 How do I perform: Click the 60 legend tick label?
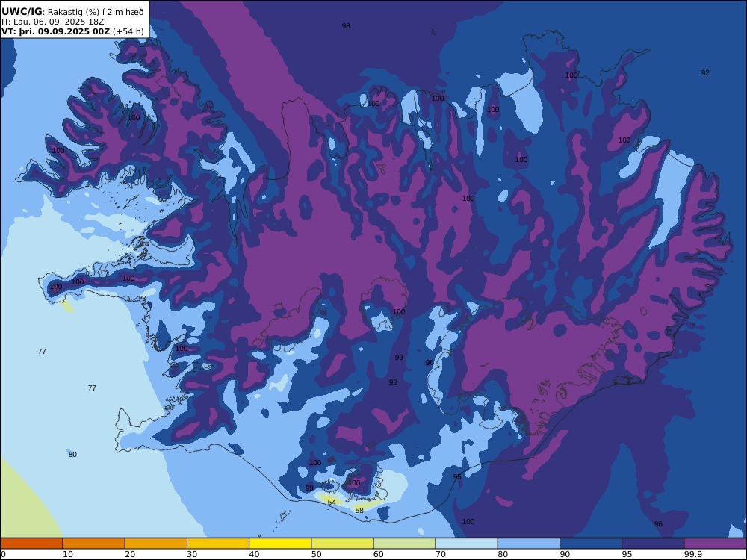point(378,554)
